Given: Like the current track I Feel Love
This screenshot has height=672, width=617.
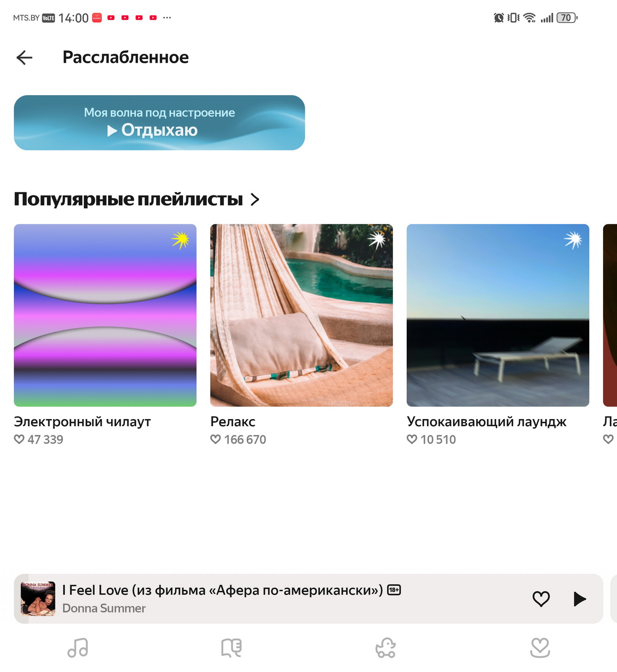Looking at the screenshot, I should 541,599.
